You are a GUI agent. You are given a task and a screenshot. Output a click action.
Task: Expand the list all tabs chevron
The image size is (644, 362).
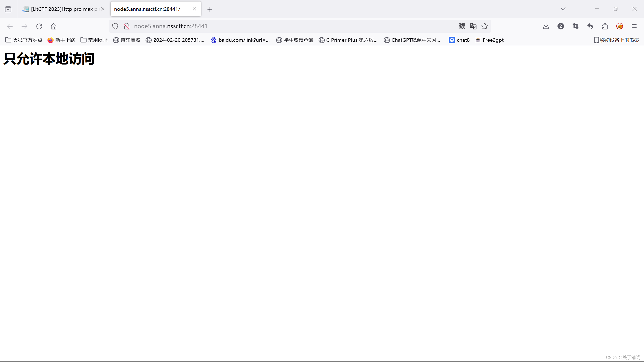tap(563, 9)
